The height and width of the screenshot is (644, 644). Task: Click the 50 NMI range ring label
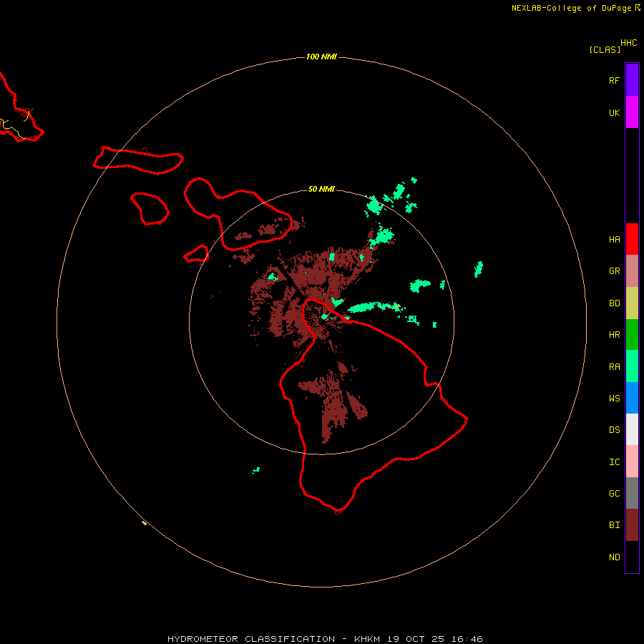coord(321,189)
